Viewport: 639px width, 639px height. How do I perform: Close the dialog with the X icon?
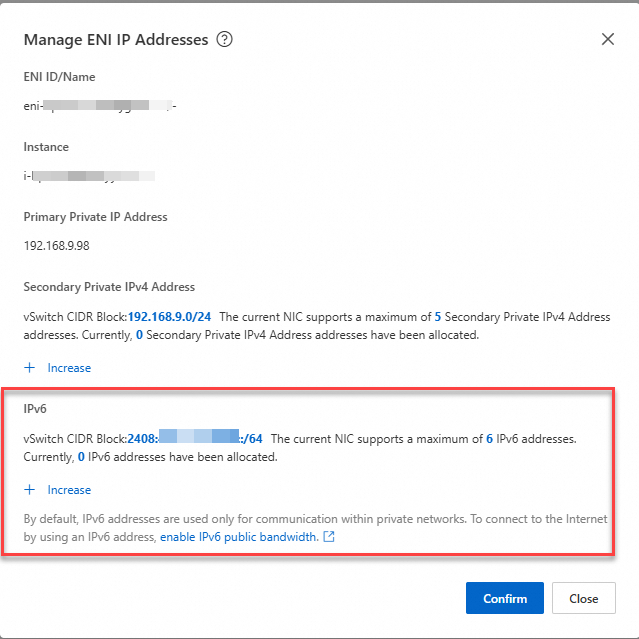tap(608, 39)
